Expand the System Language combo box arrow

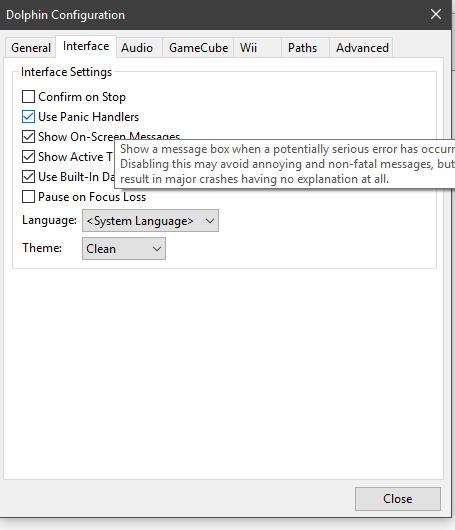pyautogui.click(x=210, y=221)
